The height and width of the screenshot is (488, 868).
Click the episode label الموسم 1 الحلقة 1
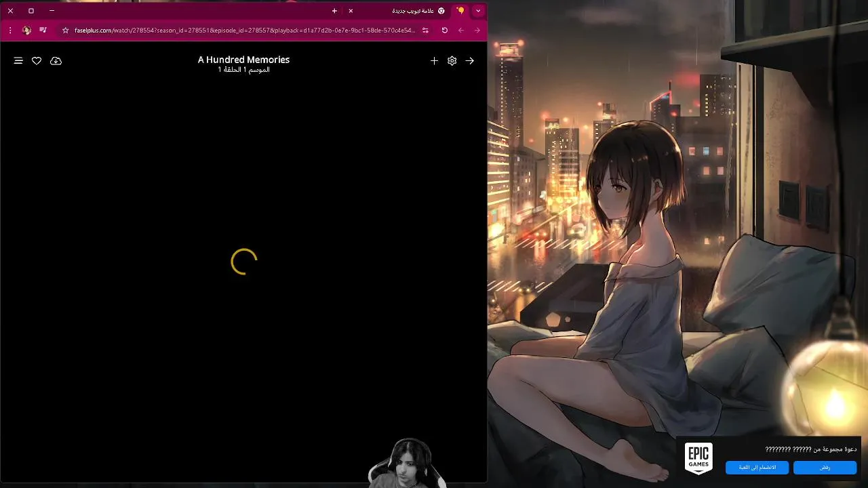(243, 70)
